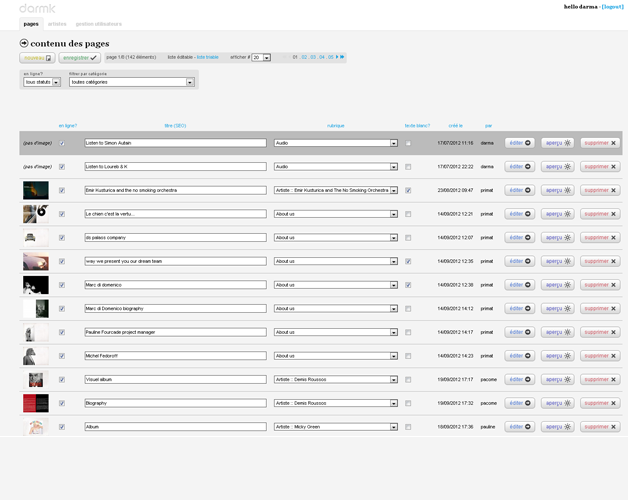The image size is (628, 500).
Task: Jump to last page arrow
Action: point(342,57)
